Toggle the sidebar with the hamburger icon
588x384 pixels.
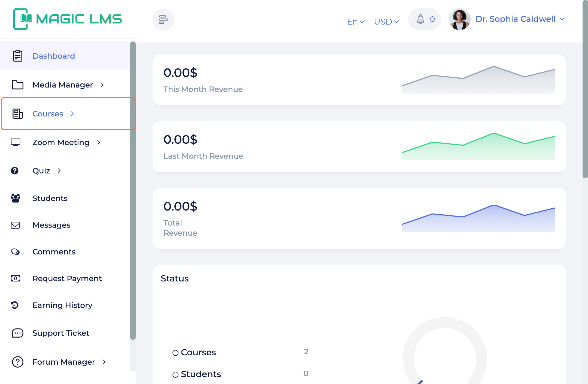click(x=163, y=20)
